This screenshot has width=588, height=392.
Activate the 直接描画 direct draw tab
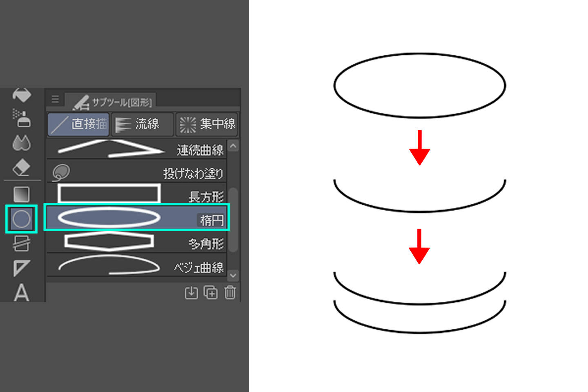click(78, 124)
